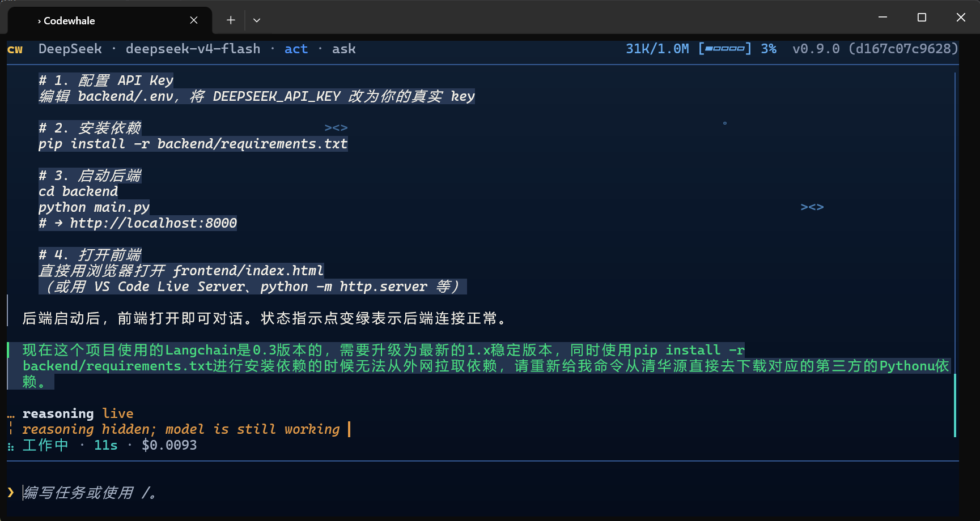The image size is (980, 521).
Task: Click the deepseek-v4-flash model name
Action: (x=193, y=49)
